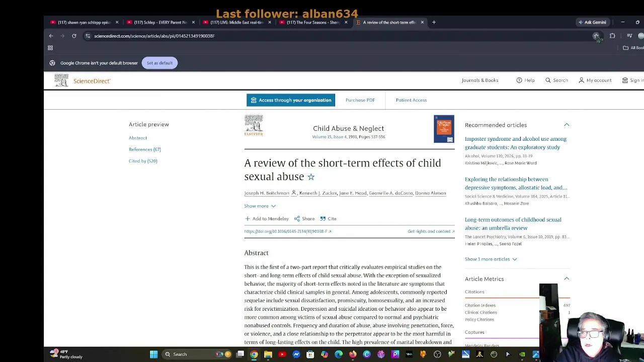Open Long-term outcomes umbrella review article
Screen dimensions: 644x362
coord(513,224)
